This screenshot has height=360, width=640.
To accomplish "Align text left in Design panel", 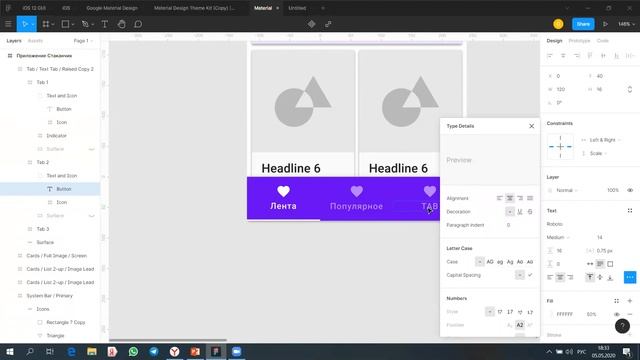I will [x=550, y=277].
